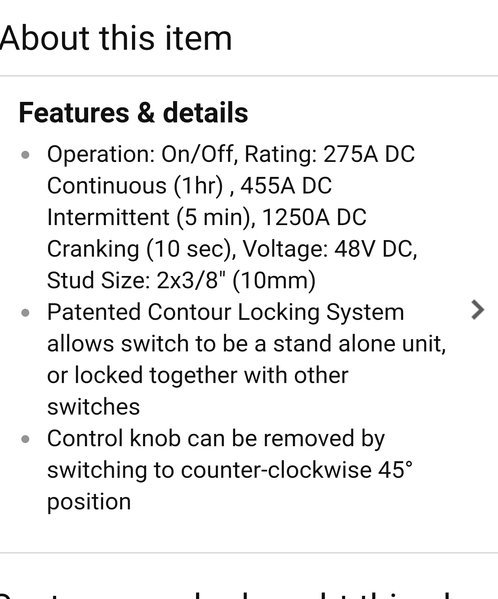
Task: Tap the word 'position' ending third bullet
Action: tap(89, 502)
